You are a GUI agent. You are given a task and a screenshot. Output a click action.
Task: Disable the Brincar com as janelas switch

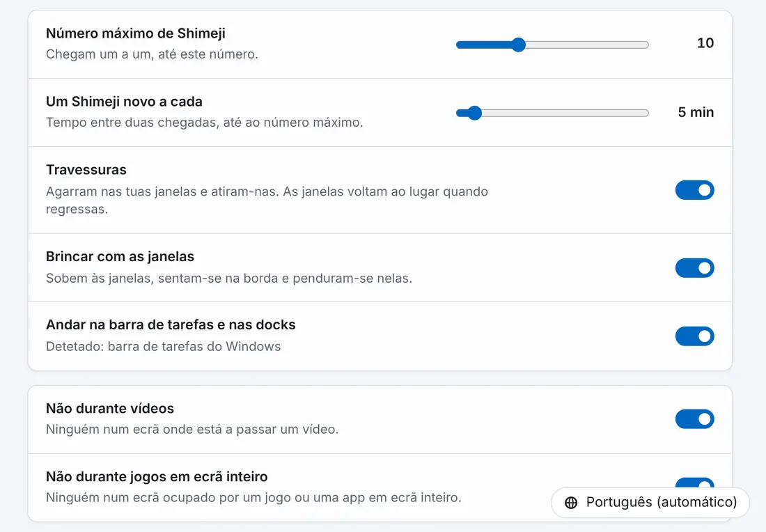(695, 267)
